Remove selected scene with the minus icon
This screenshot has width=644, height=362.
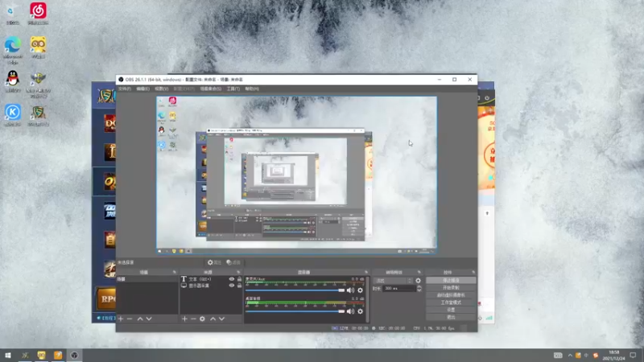130,319
